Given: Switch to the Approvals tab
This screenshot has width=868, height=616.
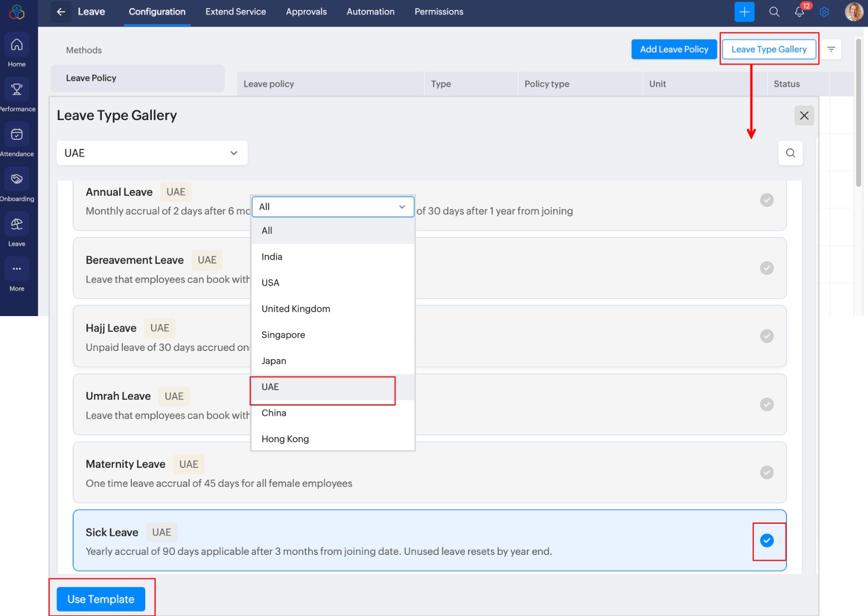Looking at the screenshot, I should point(306,12).
